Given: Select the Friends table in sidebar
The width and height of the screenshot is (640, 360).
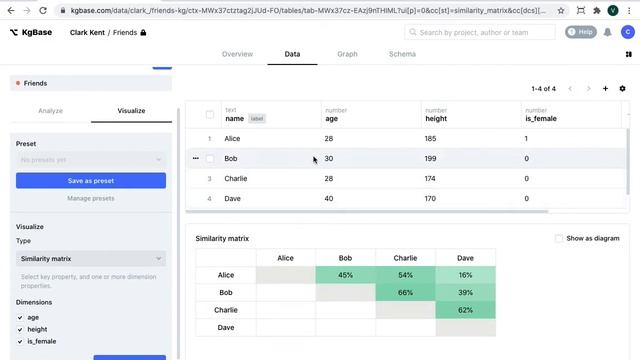Looking at the screenshot, I should pyautogui.click(x=91, y=83).
